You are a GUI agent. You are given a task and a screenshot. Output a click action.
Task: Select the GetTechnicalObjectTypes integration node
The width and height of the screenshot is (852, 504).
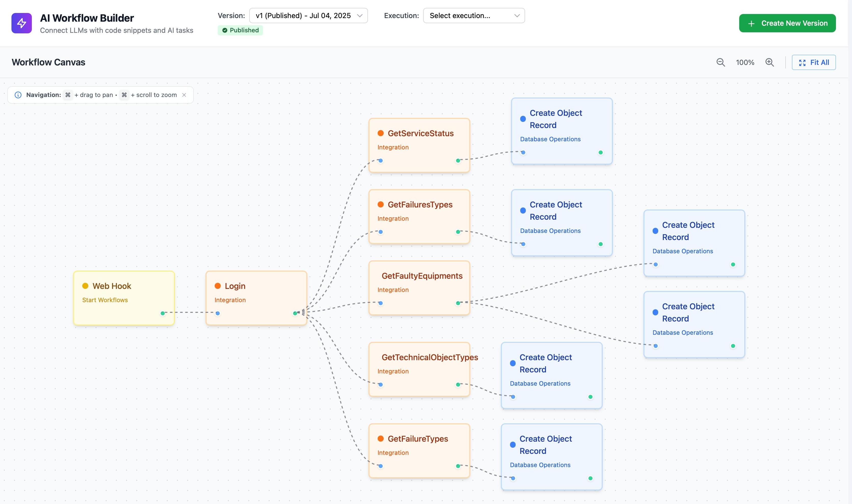[x=419, y=370]
